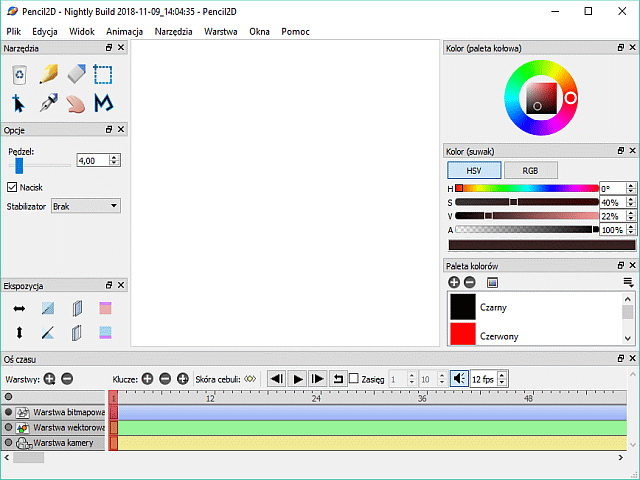Image resolution: width=640 pixels, height=480 pixels.
Task: Toggle onion skin button on timeline
Action: click(250, 379)
